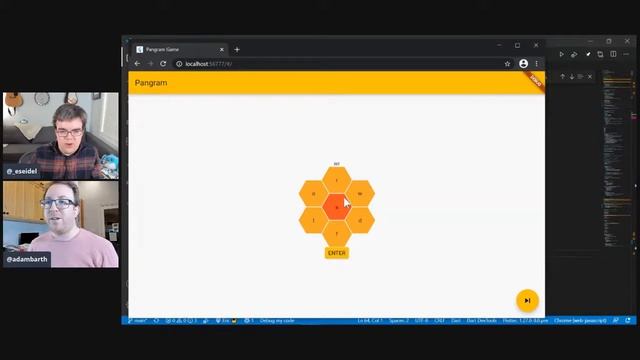Open Dart DevTools from status bar
Image resolution: width=640 pixels, height=360 pixels.
482,321
